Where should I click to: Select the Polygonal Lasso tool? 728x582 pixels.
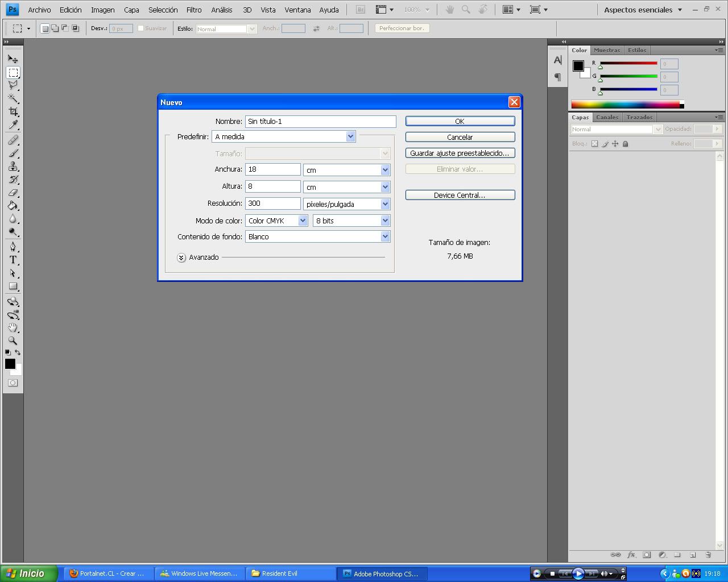13,85
